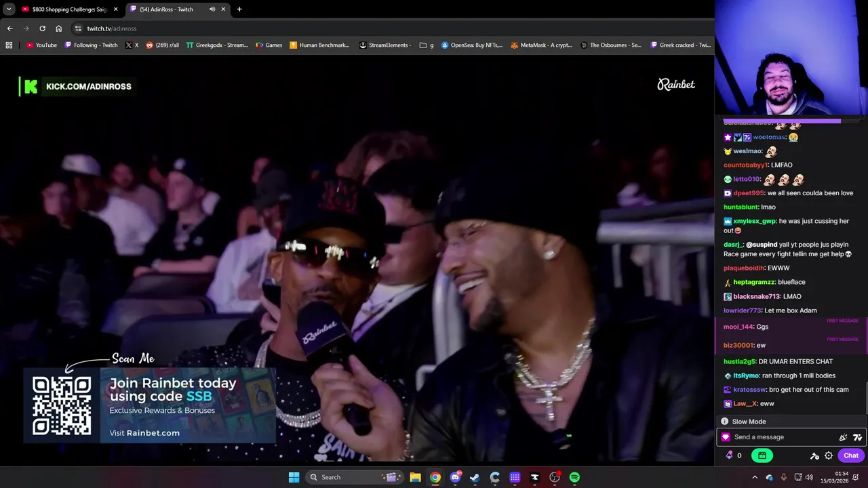
Task: Send message with the Chat button
Action: [x=851, y=455]
